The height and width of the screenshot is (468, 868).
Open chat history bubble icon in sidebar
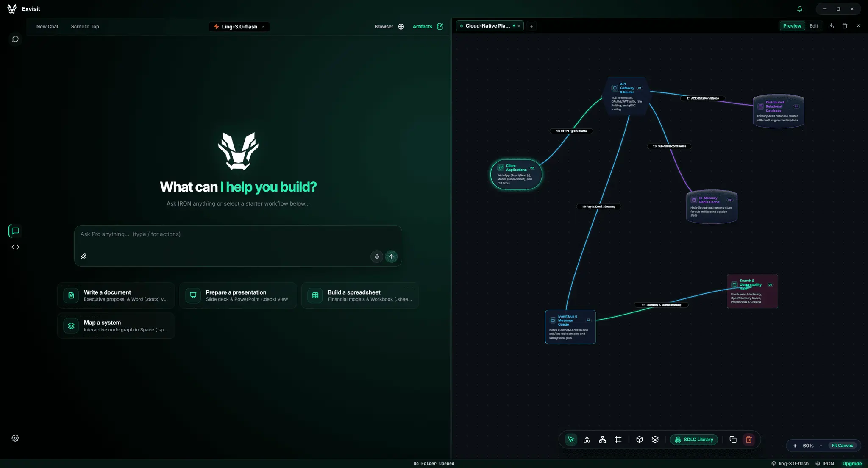[15, 39]
